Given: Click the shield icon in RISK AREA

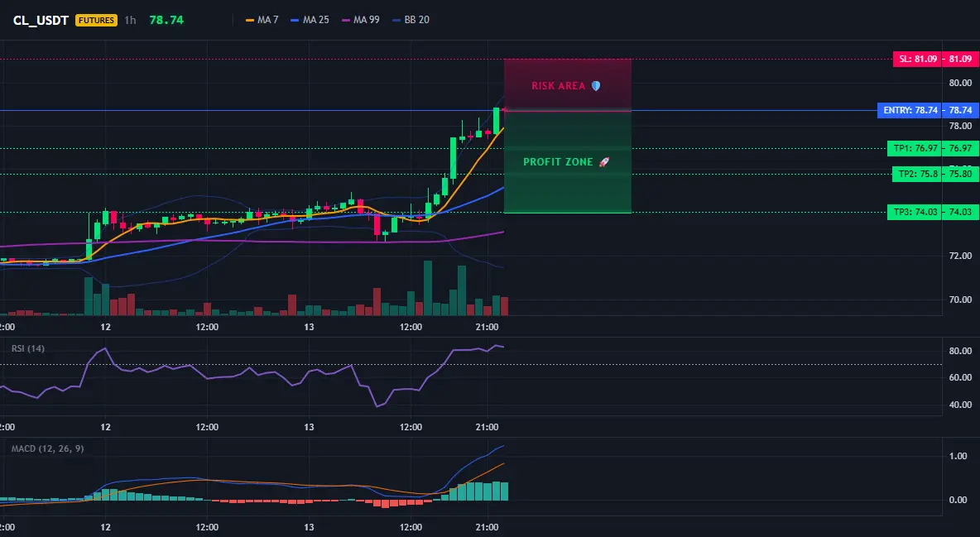Looking at the screenshot, I should [x=596, y=86].
